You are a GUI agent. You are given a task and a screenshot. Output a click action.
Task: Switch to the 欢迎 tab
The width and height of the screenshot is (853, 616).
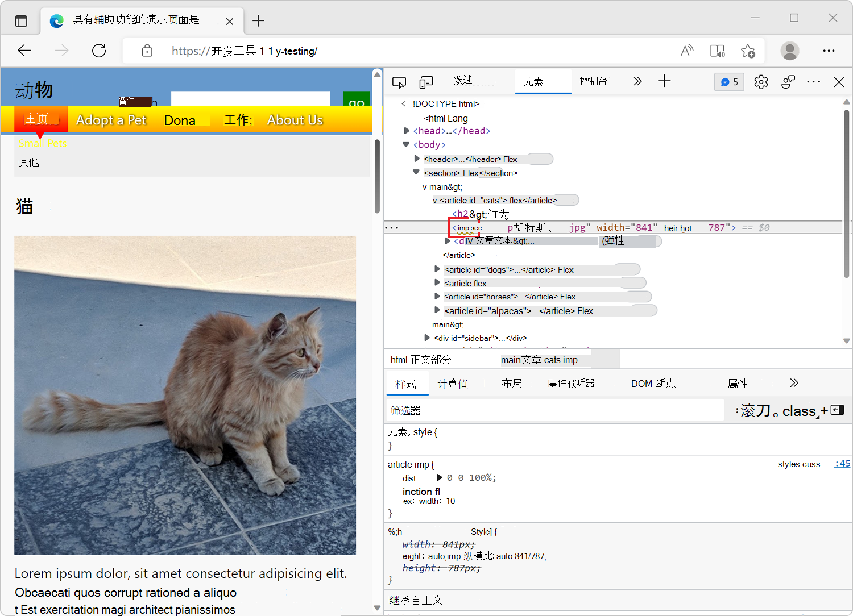point(474,81)
